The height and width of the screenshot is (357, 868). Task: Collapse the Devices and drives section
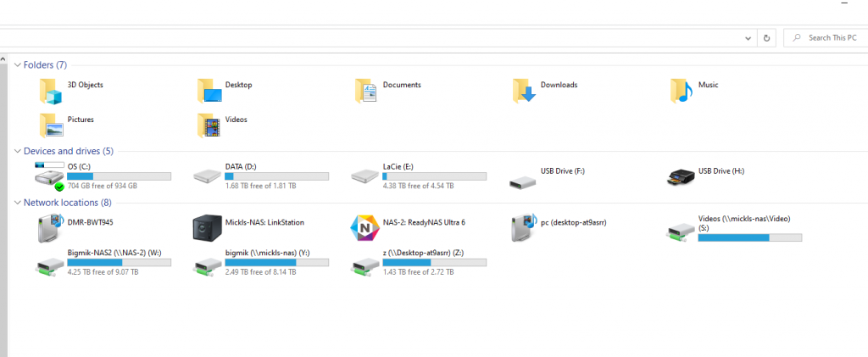tap(18, 151)
